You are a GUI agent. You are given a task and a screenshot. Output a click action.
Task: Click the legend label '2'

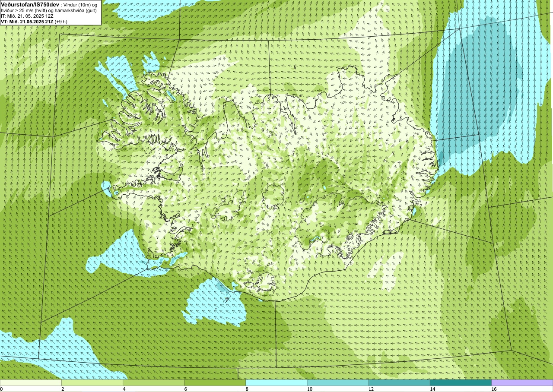point(63,389)
